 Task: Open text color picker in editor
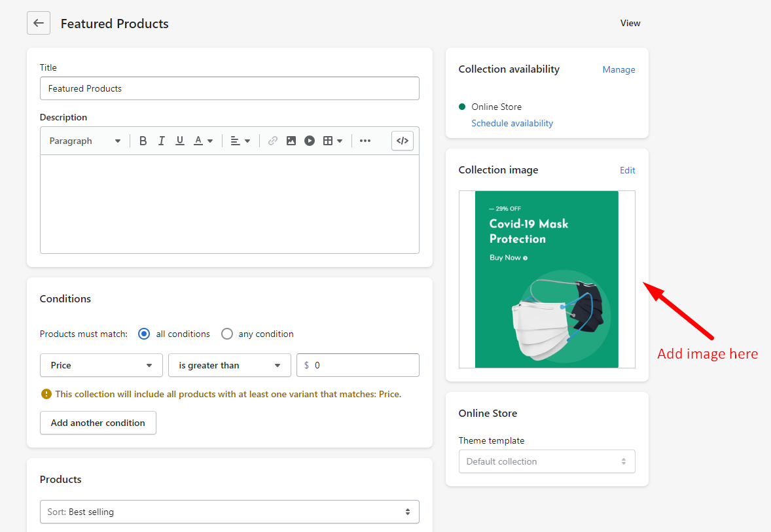203,141
